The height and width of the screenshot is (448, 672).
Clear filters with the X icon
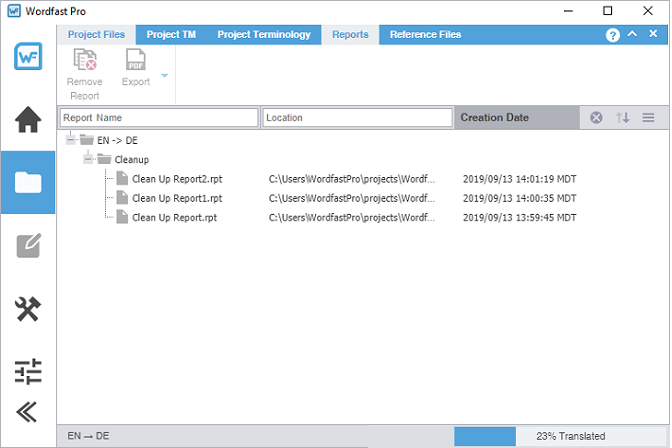[596, 118]
